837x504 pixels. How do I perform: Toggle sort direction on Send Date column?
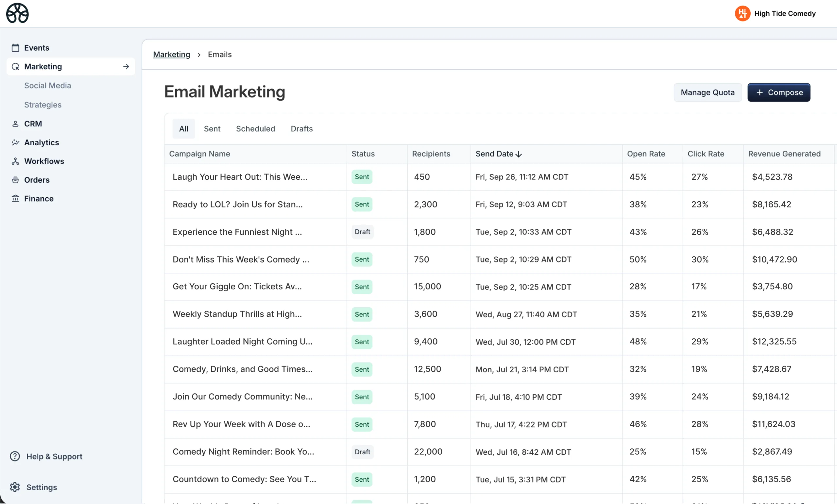click(x=518, y=154)
